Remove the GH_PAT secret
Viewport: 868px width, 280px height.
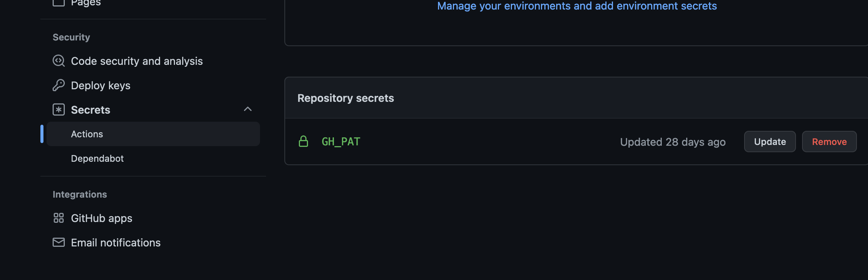tap(829, 142)
